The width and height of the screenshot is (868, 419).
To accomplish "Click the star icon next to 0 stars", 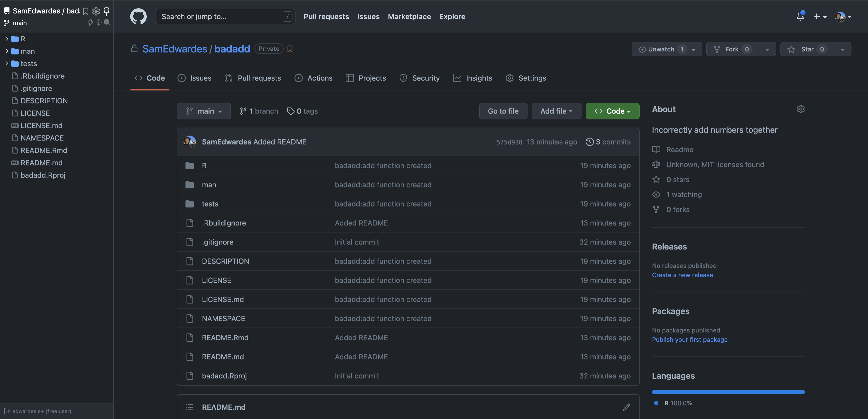I will (x=656, y=179).
